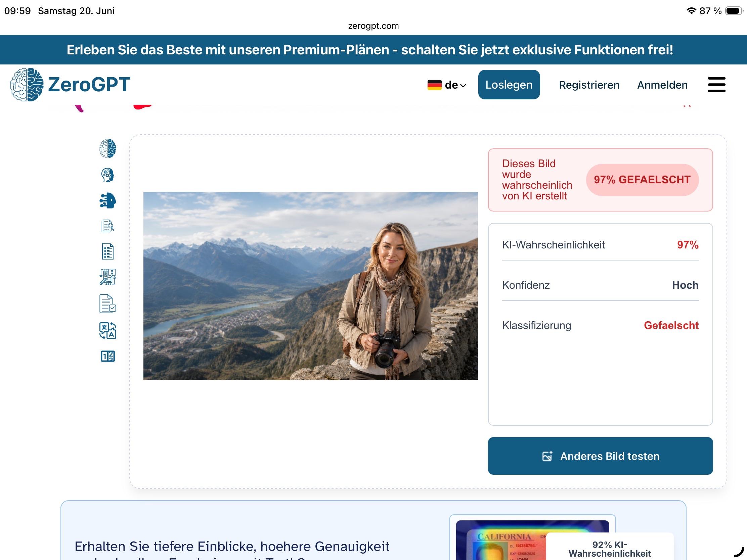Click the Loslegen button
This screenshot has height=560, width=747.
(x=509, y=85)
